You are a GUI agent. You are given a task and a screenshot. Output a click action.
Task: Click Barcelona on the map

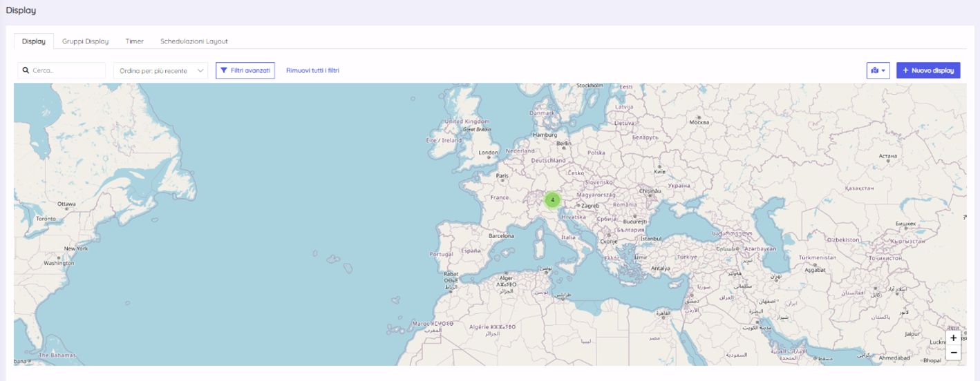pos(501,236)
